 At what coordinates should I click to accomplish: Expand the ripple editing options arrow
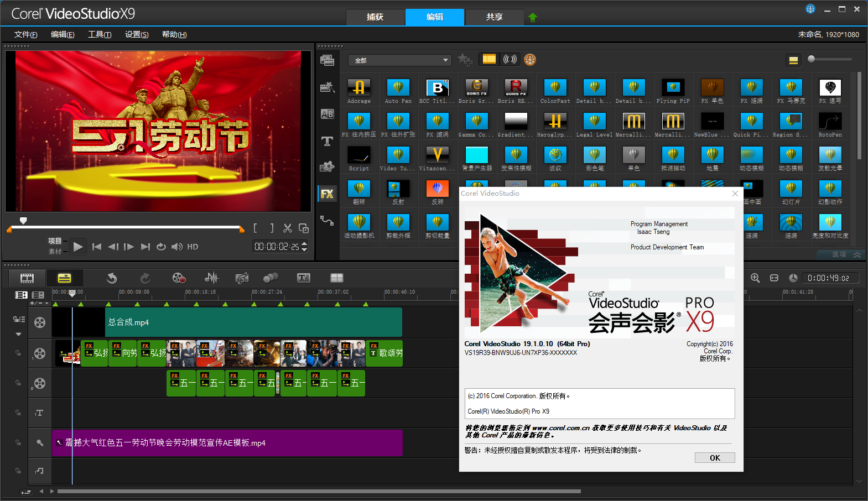(19, 334)
